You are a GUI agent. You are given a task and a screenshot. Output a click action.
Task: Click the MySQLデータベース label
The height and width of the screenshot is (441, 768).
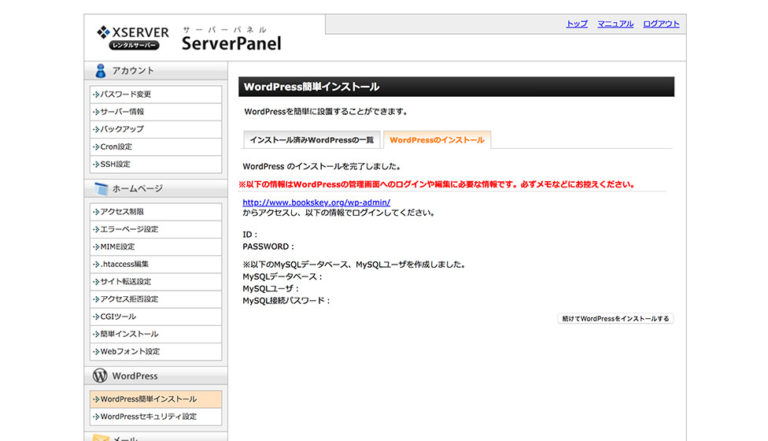pyautogui.click(x=283, y=277)
